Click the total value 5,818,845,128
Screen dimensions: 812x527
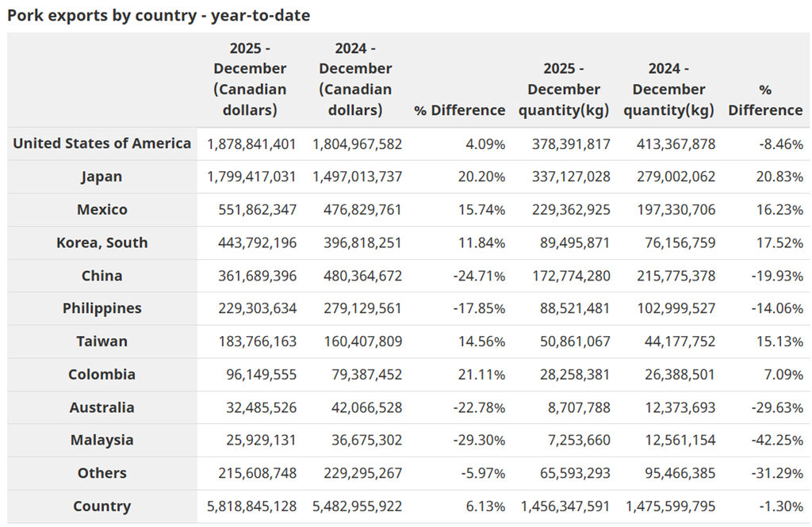(x=252, y=506)
